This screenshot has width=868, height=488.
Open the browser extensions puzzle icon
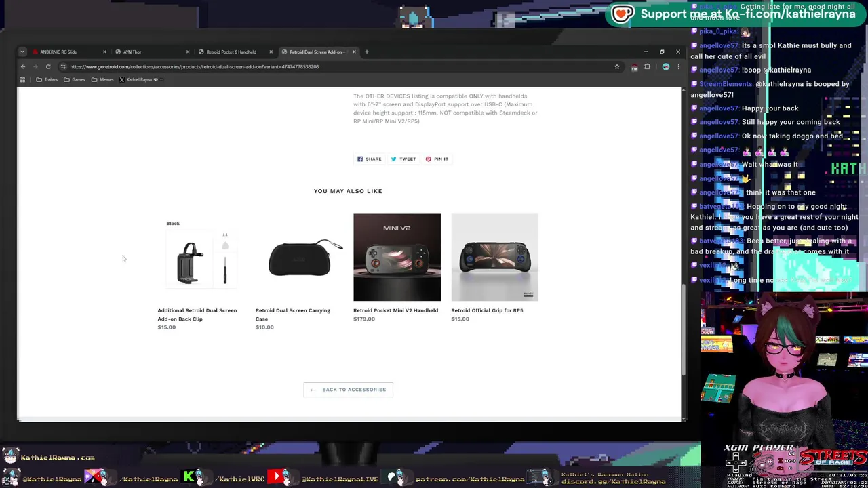[647, 66]
